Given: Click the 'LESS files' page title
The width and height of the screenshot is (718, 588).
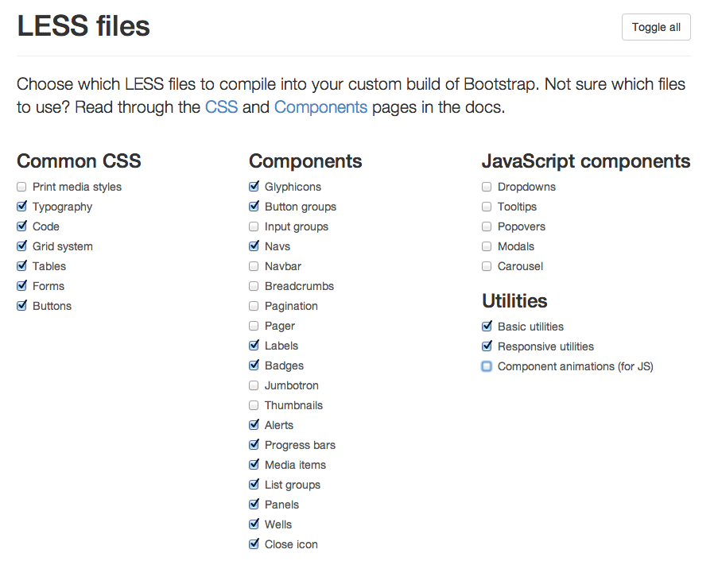Looking at the screenshot, I should tap(83, 25).
